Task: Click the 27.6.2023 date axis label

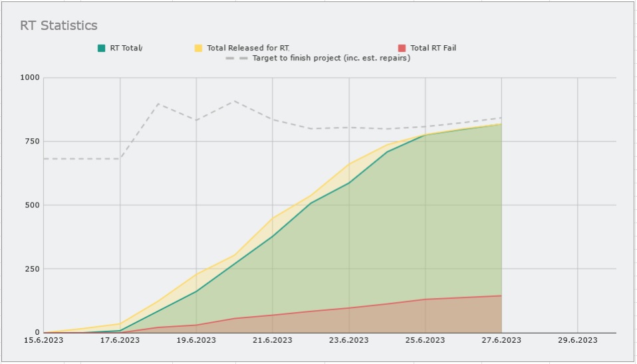Action: pyautogui.click(x=501, y=340)
